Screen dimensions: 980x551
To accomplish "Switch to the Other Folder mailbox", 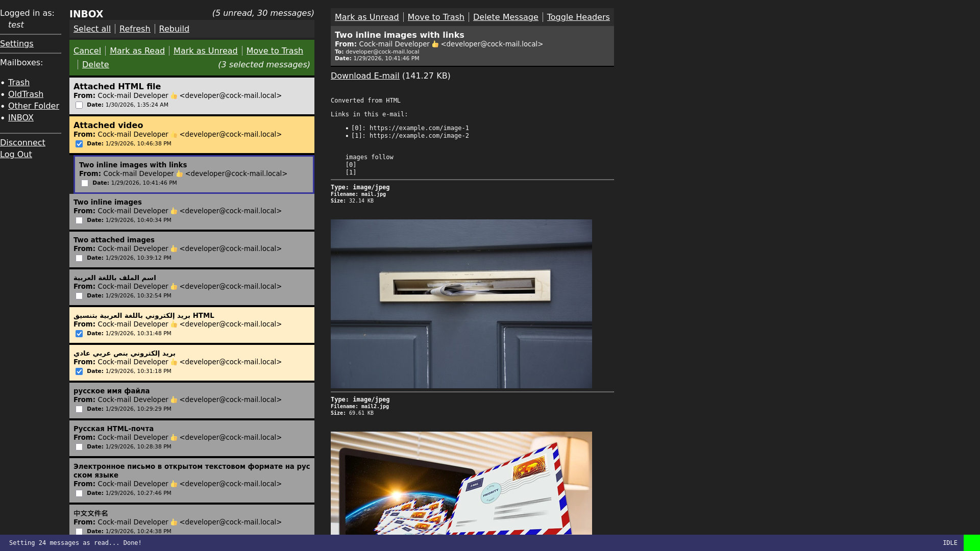I will point(33,106).
